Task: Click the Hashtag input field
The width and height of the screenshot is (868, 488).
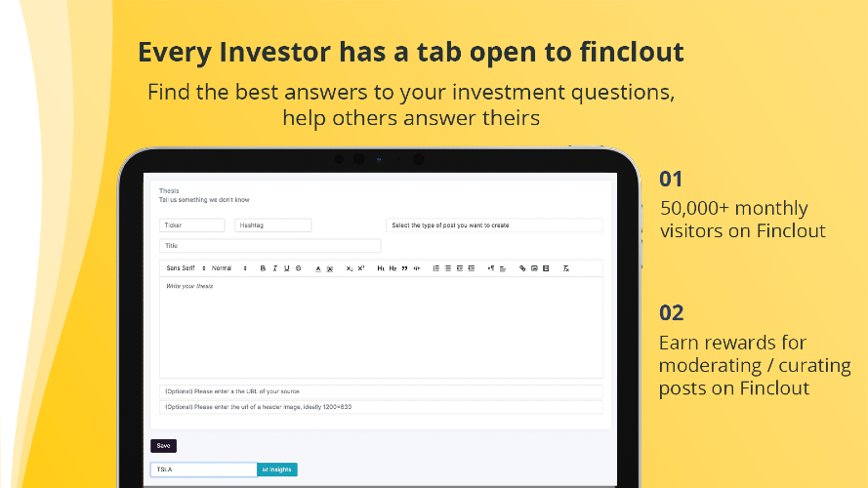Action: (273, 225)
